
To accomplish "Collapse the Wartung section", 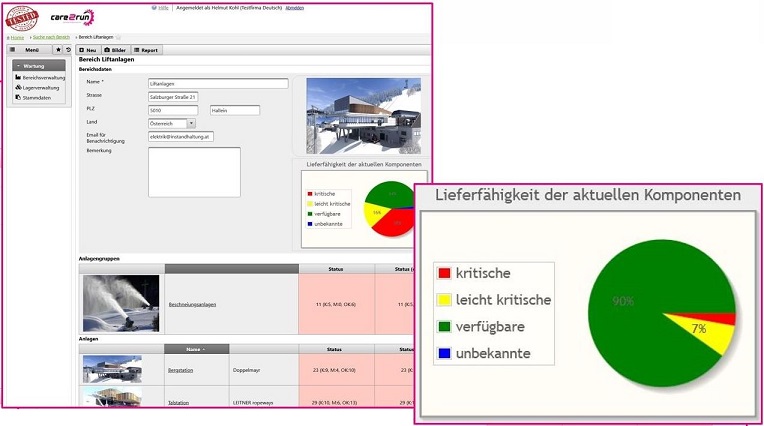I will click(32, 66).
